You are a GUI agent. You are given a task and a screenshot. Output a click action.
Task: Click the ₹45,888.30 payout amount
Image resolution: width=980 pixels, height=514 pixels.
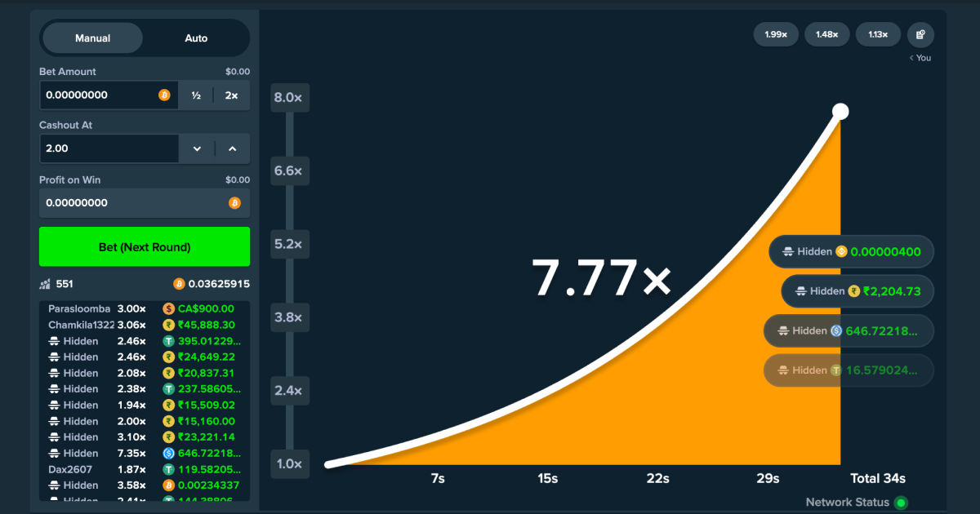206,325
